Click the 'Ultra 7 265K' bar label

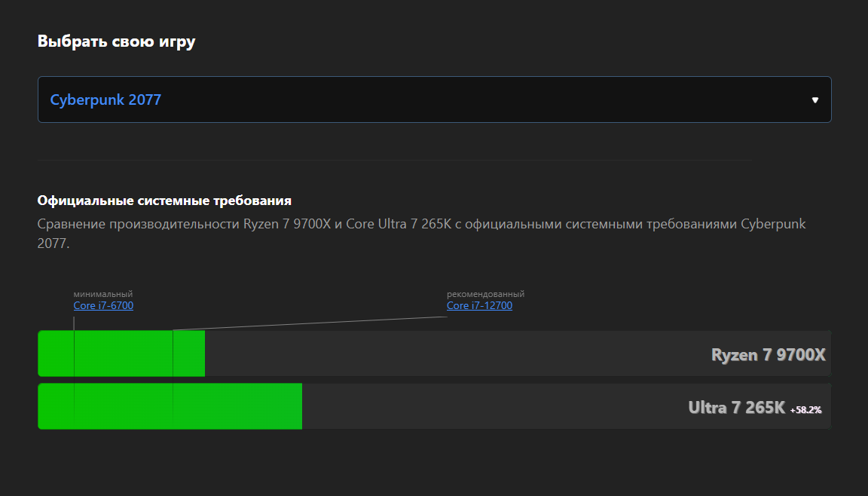(x=736, y=407)
